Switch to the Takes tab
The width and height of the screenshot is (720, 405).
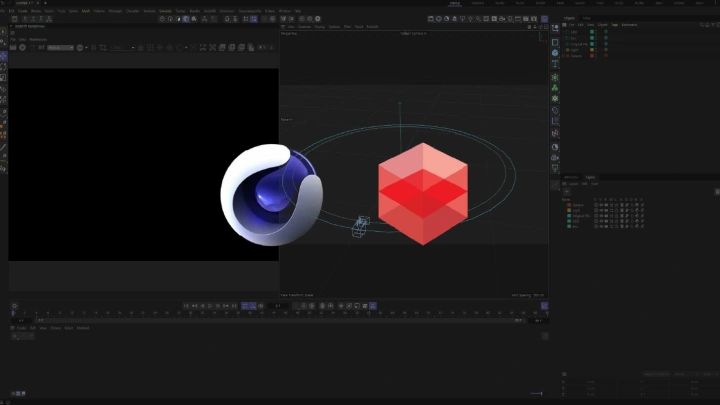(x=587, y=18)
